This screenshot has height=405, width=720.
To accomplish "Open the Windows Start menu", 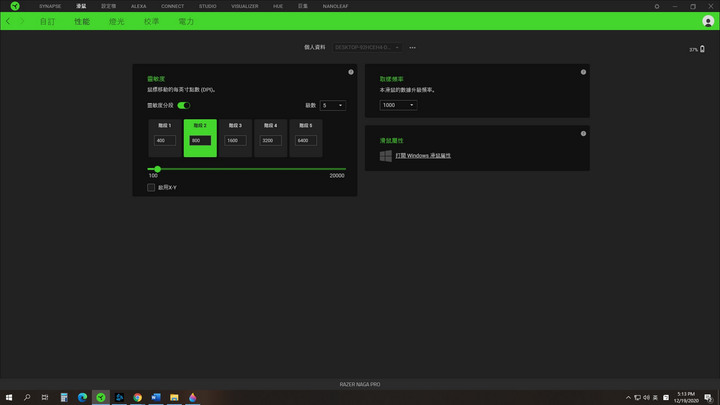I will [x=9, y=397].
